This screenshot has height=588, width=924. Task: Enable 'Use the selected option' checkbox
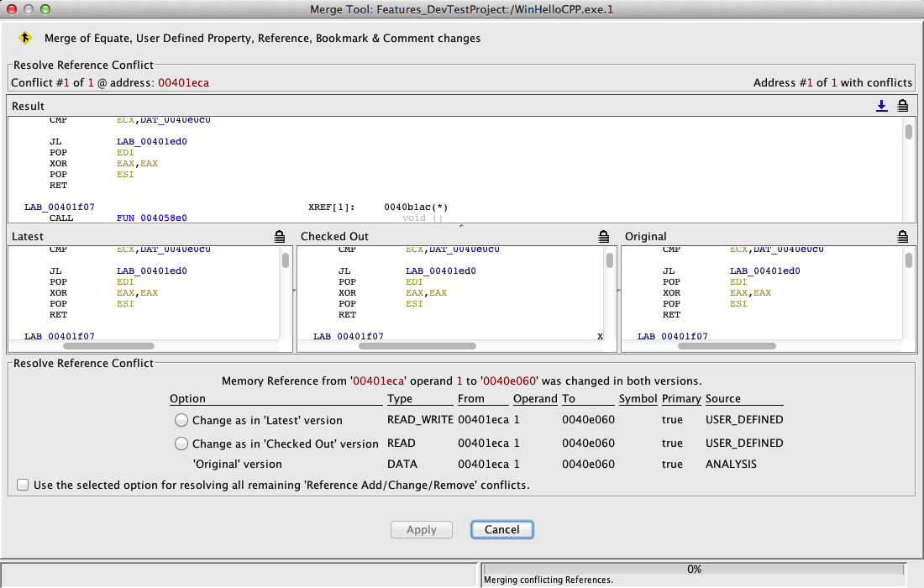point(23,485)
